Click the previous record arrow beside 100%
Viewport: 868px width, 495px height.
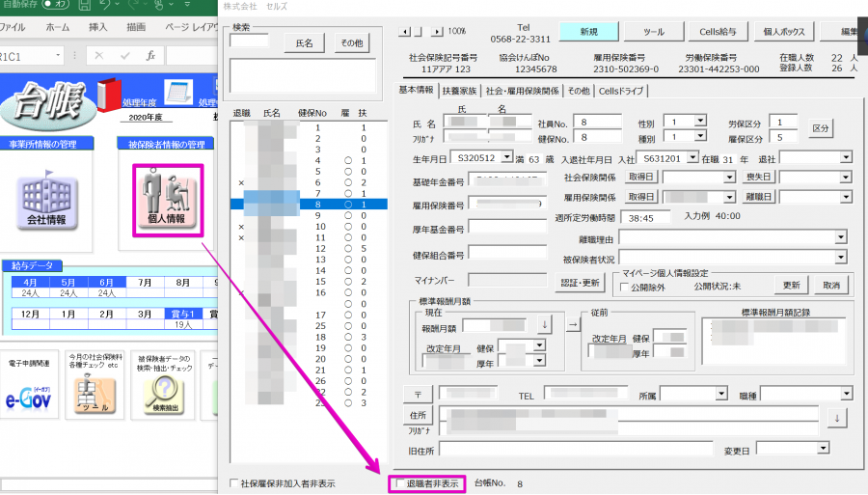point(405,32)
